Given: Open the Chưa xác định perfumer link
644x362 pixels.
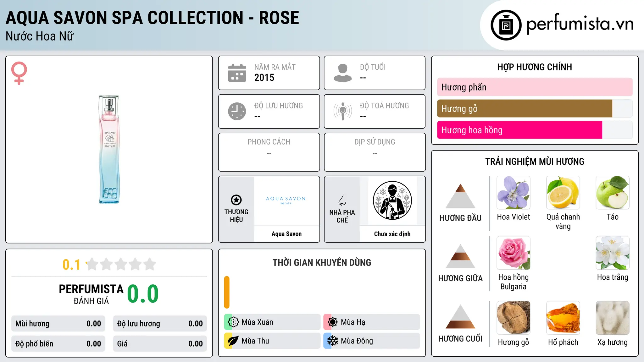Looking at the screenshot, I should coord(392,234).
